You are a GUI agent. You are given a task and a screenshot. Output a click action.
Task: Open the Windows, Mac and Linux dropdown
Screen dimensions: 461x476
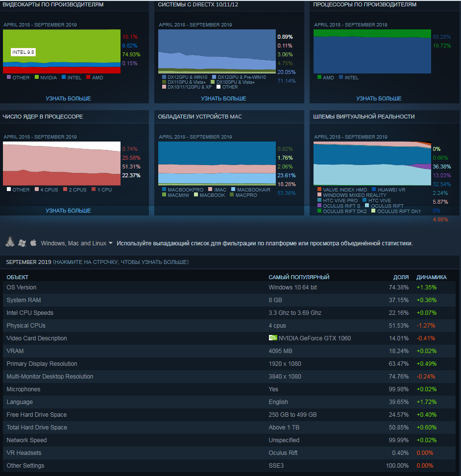76,243
